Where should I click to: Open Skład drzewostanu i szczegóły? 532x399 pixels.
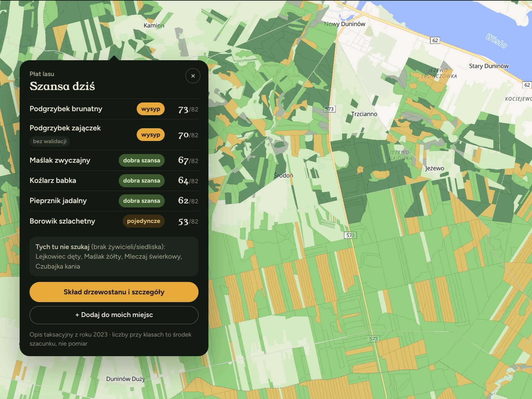114,292
